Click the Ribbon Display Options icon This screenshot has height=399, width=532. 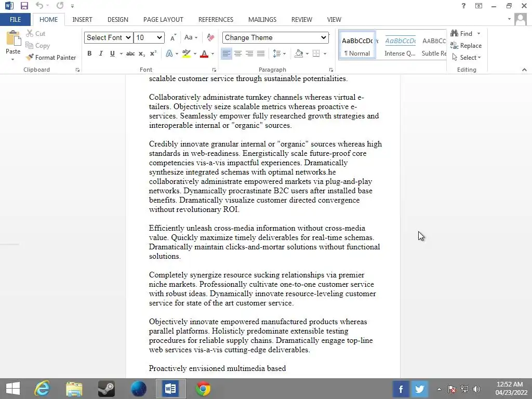(478, 6)
